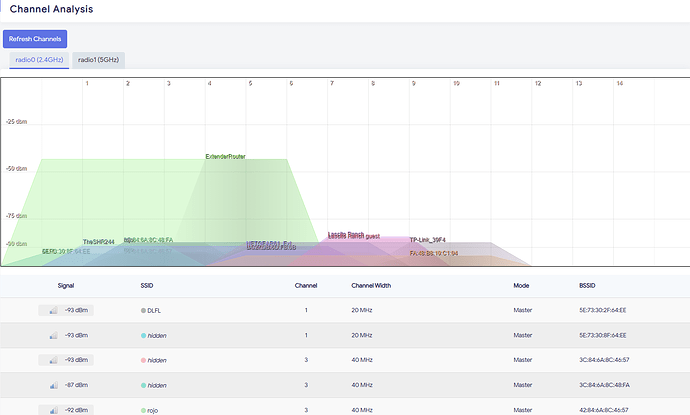Screen dimensions: 690x415
Task: Click the Channel Width column header
Action: [x=371, y=286]
